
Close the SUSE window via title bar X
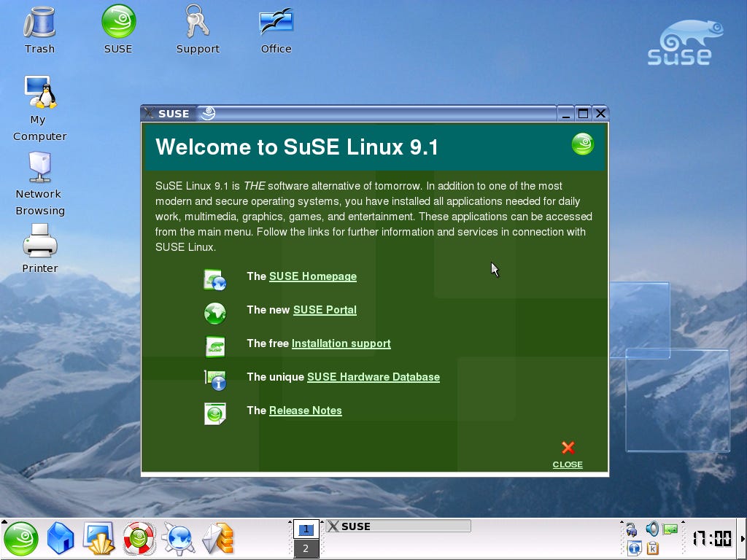[x=600, y=113]
